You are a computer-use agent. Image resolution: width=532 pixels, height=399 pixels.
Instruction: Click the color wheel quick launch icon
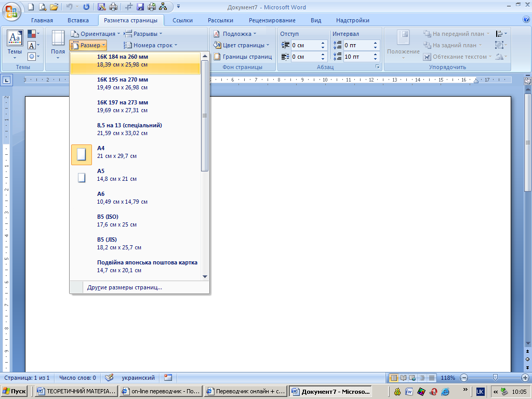coord(421,392)
